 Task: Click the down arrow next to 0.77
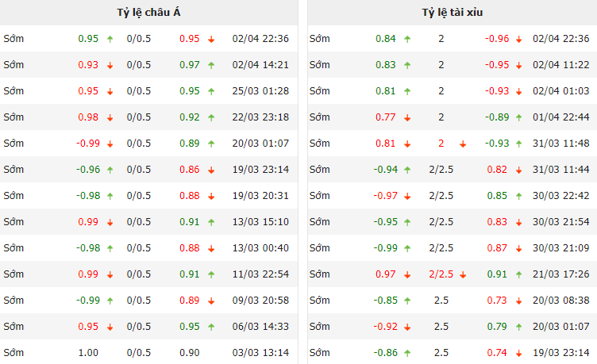click(407, 117)
